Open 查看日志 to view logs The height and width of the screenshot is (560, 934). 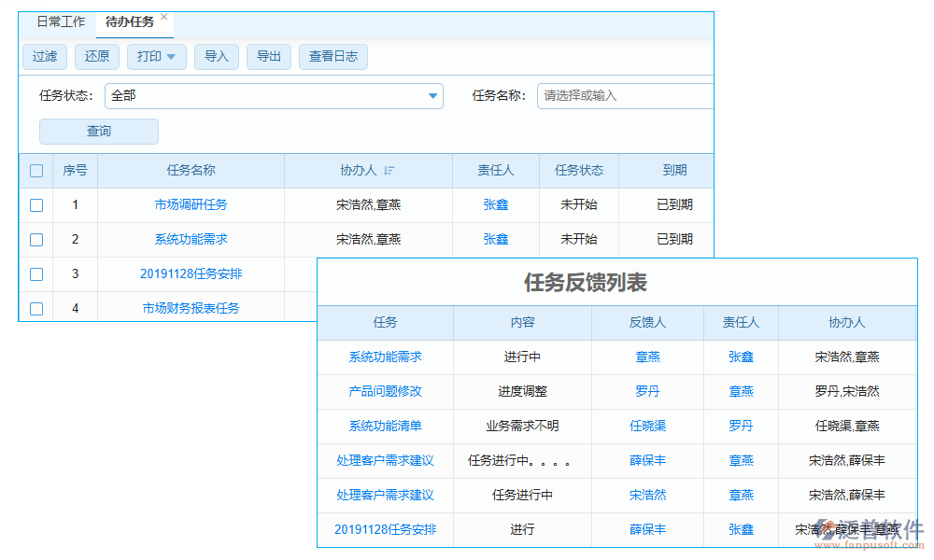pyautogui.click(x=333, y=57)
